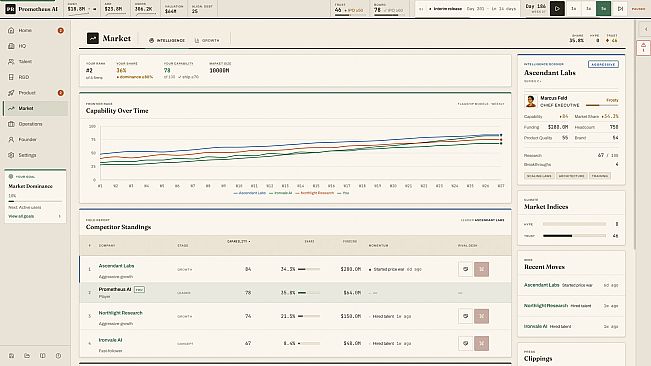
Task: Click the Stage column header
Action: point(183,246)
